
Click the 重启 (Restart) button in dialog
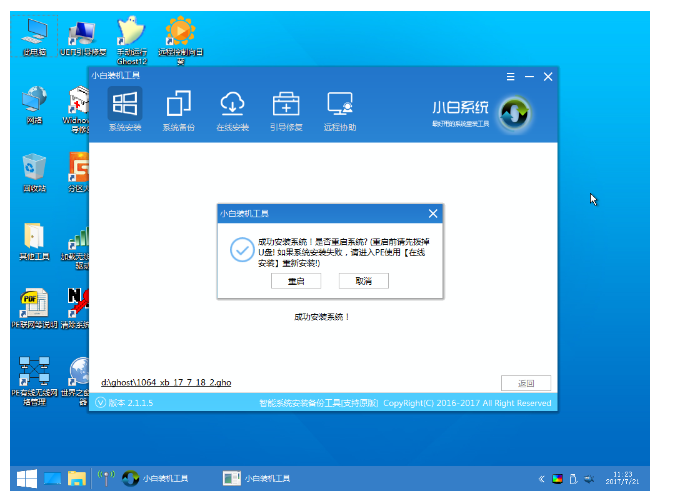pyautogui.click(x=296, y=282)
